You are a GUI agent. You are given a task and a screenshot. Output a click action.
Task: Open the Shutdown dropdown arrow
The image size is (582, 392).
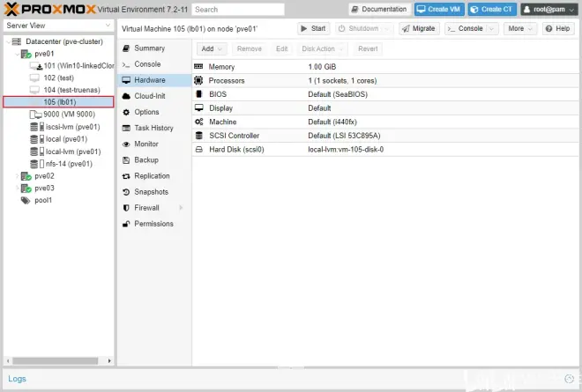(x=387, y=28)
